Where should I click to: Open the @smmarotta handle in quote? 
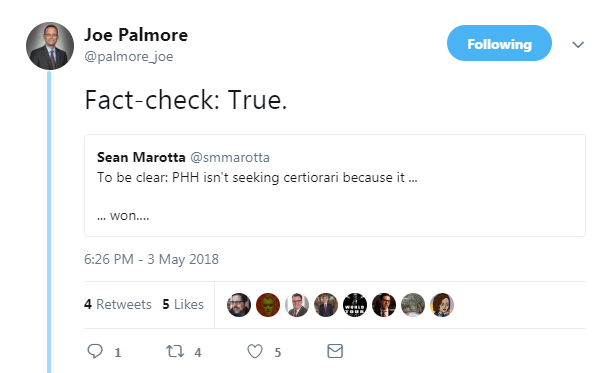(x=230, y=157)
